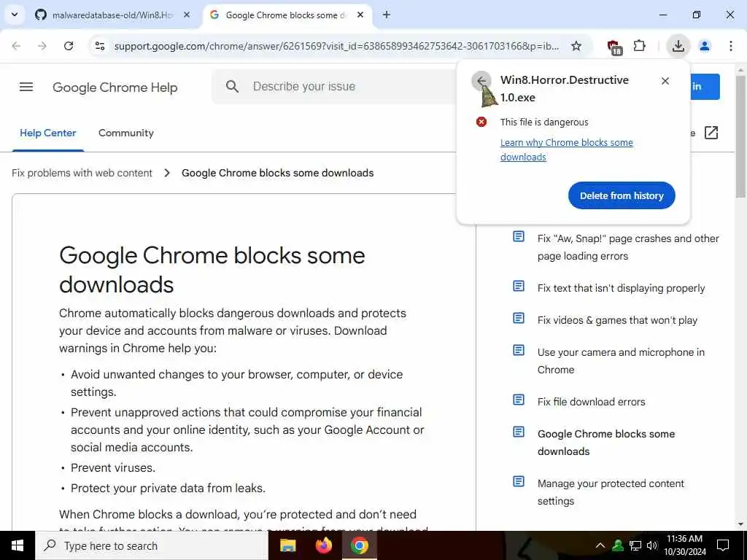Open the Chrome profile avatar

705,46
